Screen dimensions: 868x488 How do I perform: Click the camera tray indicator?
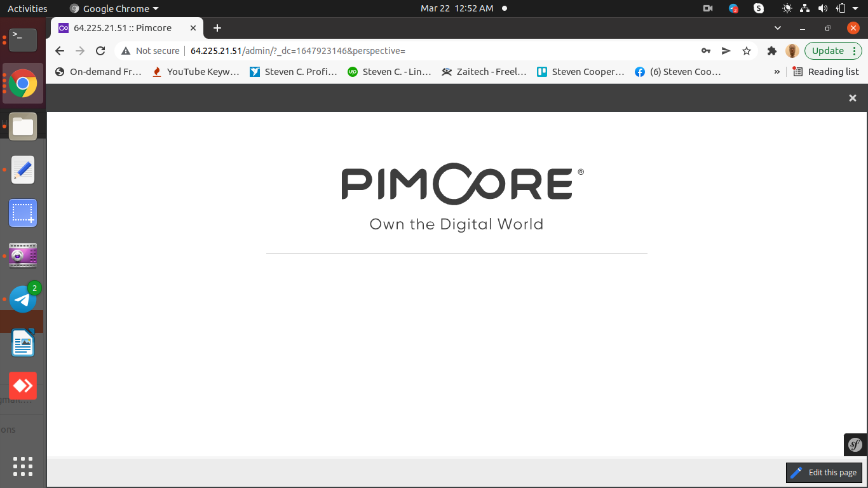[708, 8]
